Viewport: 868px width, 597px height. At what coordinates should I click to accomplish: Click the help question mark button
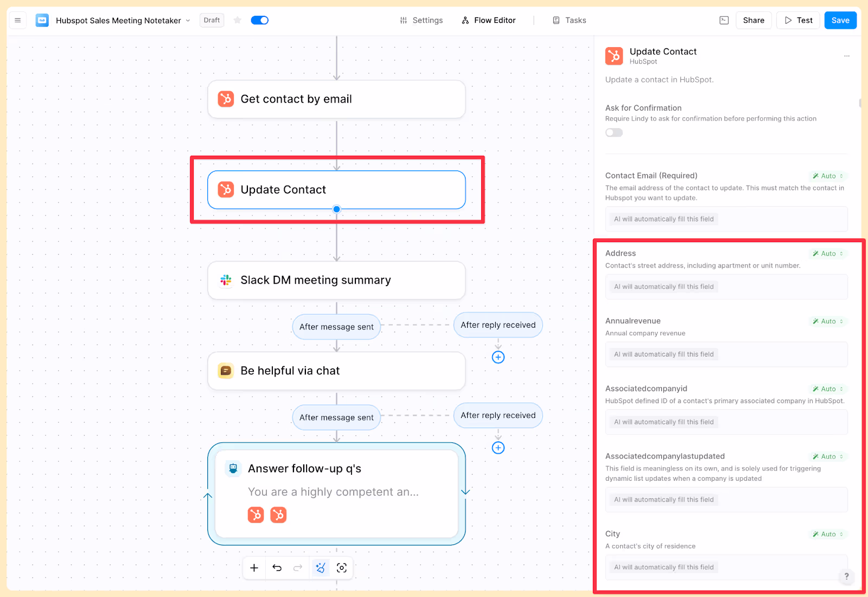click(846, 576)
